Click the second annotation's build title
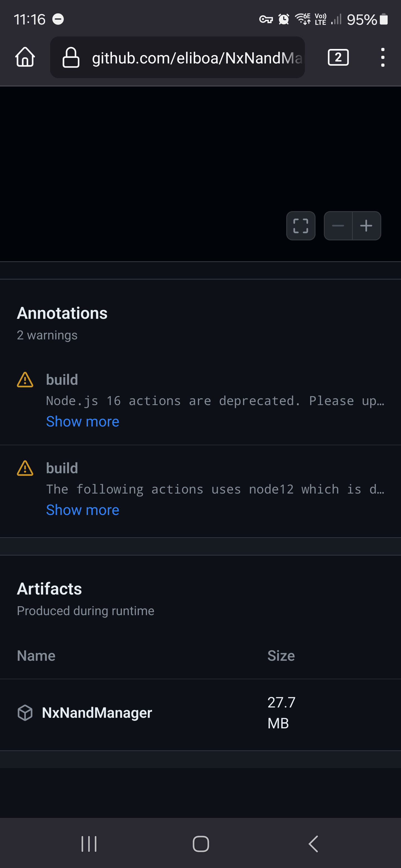This screenshot has height=868, width=401. point(62,468)
